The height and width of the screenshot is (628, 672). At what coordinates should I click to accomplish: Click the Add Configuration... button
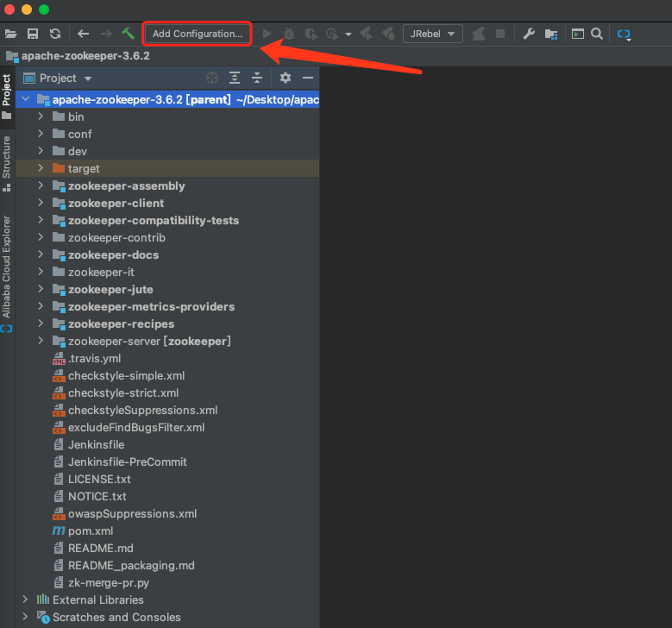197,34
